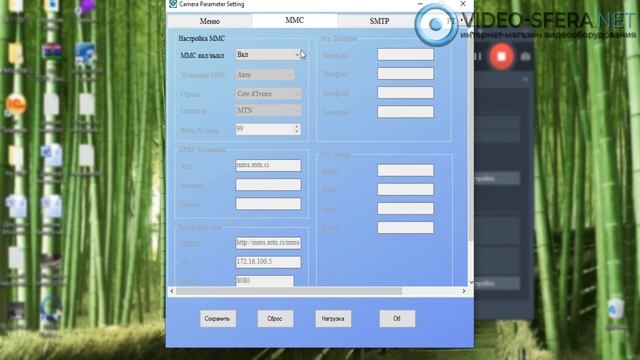Click the empty account field below APN
The image size is (640, 360).
(x=268, y=184)
